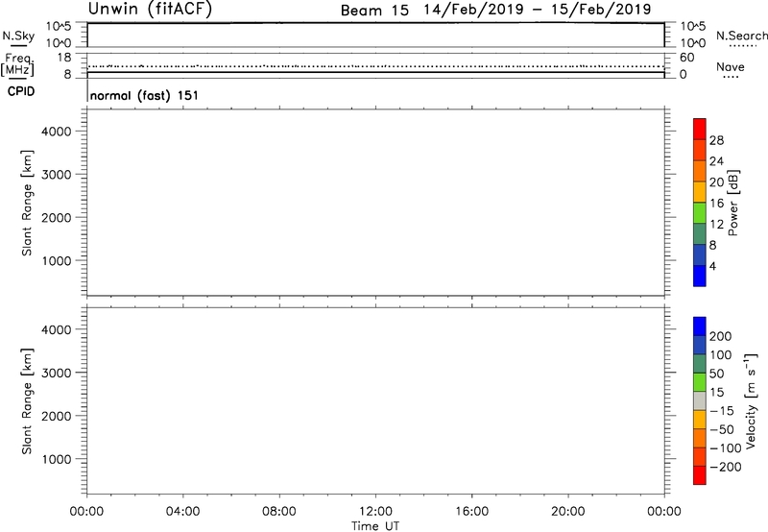Click the '3000' tick of the velocity panel

pyautogui.click(x=57, y=373)
